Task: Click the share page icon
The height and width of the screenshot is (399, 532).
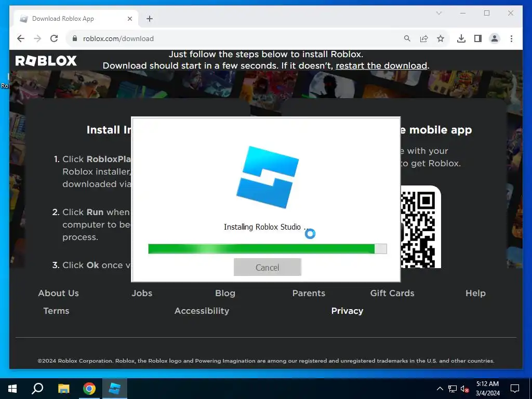Action: (424, 38)
